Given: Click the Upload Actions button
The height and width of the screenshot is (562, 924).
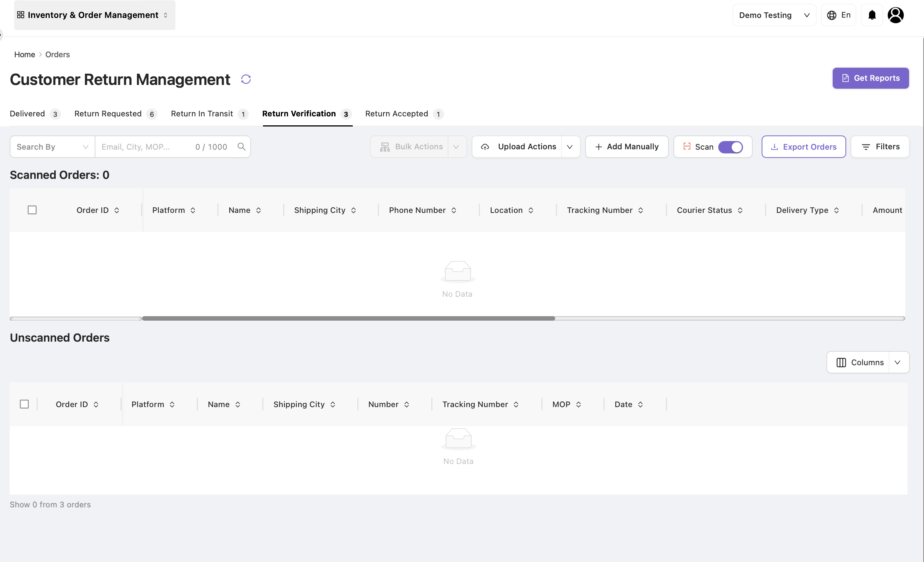Looking at the screenshot, I should pos(517,147).
